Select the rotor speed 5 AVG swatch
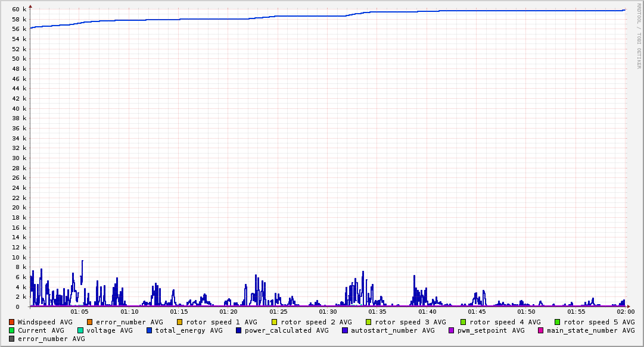 [558, 322]
